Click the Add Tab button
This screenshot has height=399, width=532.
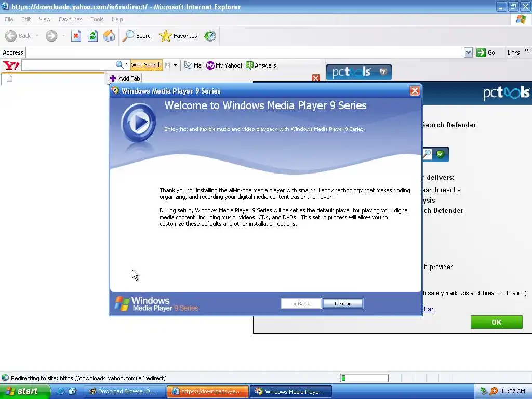(125, 78)
